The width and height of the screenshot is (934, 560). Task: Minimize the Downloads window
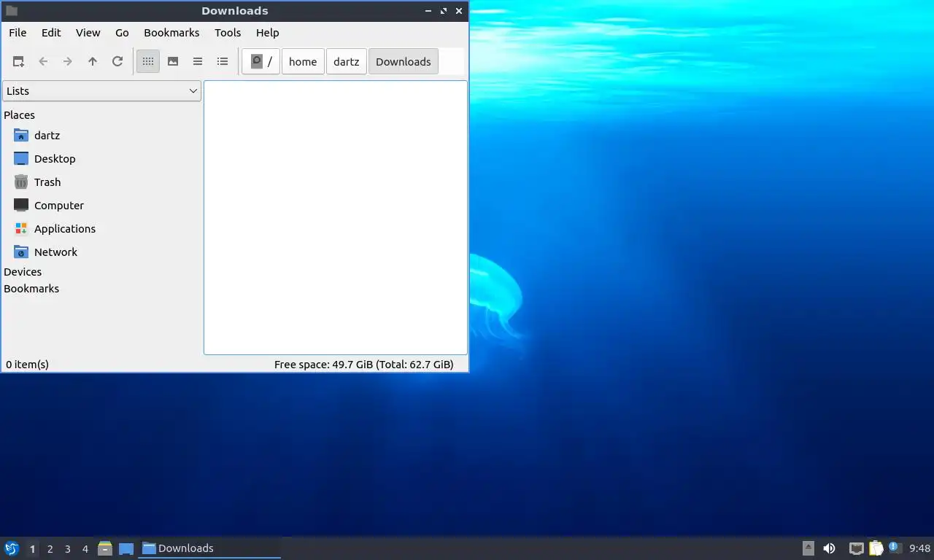[428, 11]
